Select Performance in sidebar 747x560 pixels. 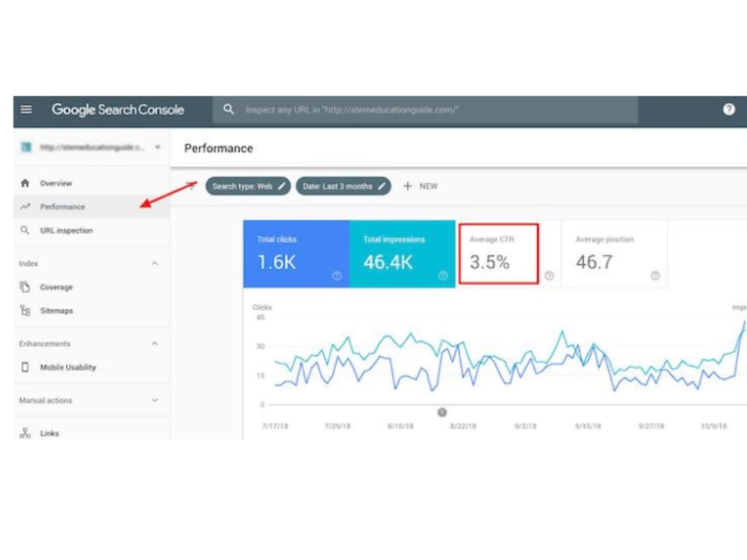pyautogui.click(x=91, y=207)
